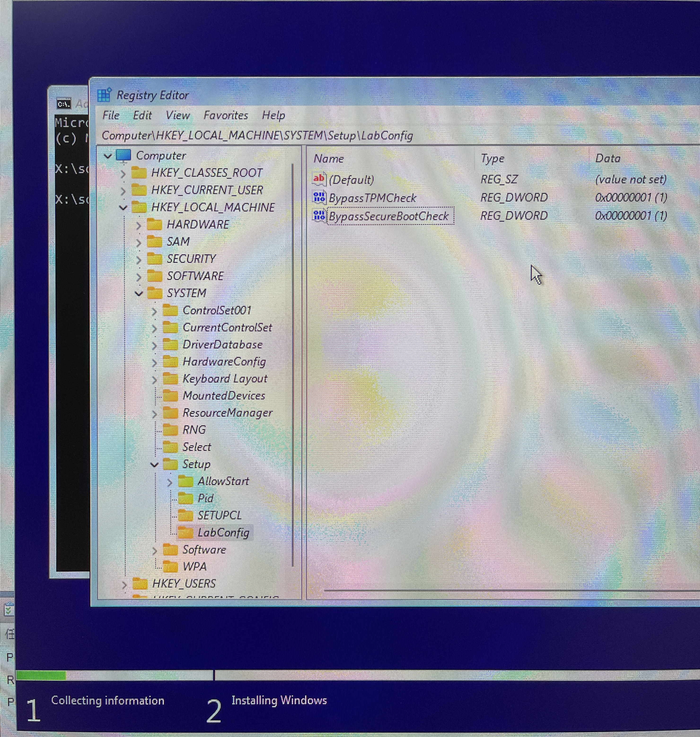700x737 pixels.
Task: Click the Computer root icon in tree
Action: click(x=123, y=155)
